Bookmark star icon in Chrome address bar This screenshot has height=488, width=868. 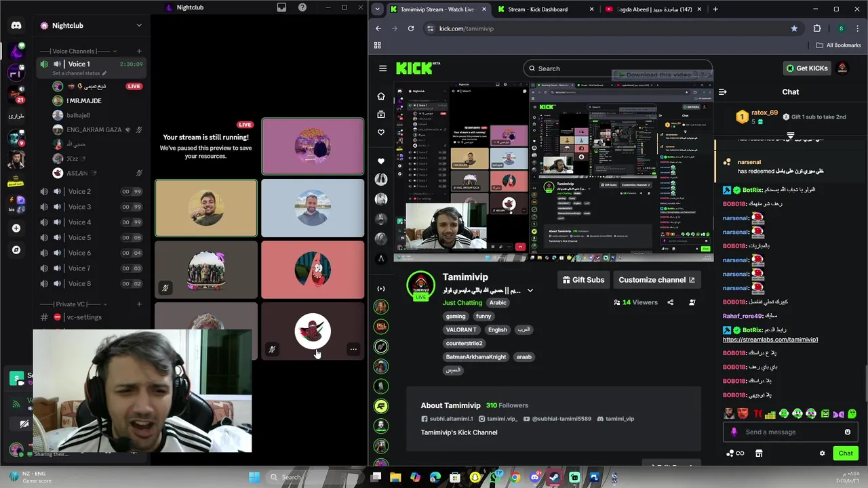click(x=794, y=28)
